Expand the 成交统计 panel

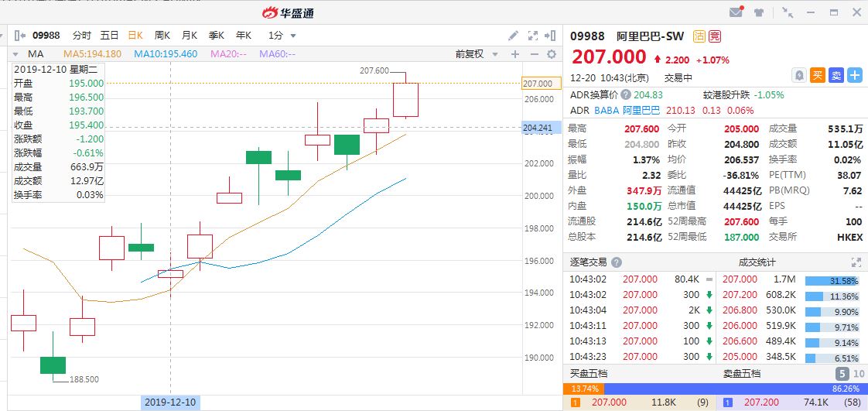(856, 262)
